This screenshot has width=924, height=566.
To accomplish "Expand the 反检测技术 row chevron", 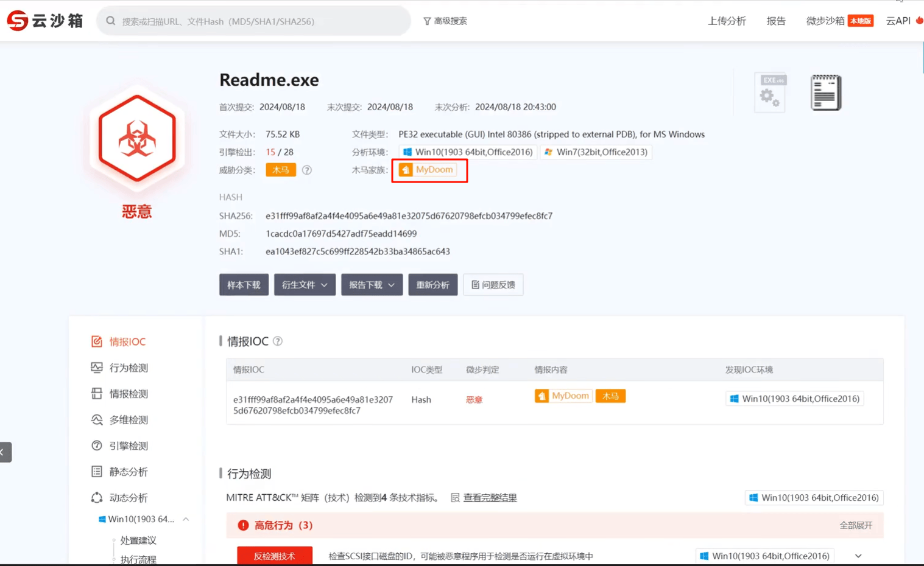I will point(858,556).
